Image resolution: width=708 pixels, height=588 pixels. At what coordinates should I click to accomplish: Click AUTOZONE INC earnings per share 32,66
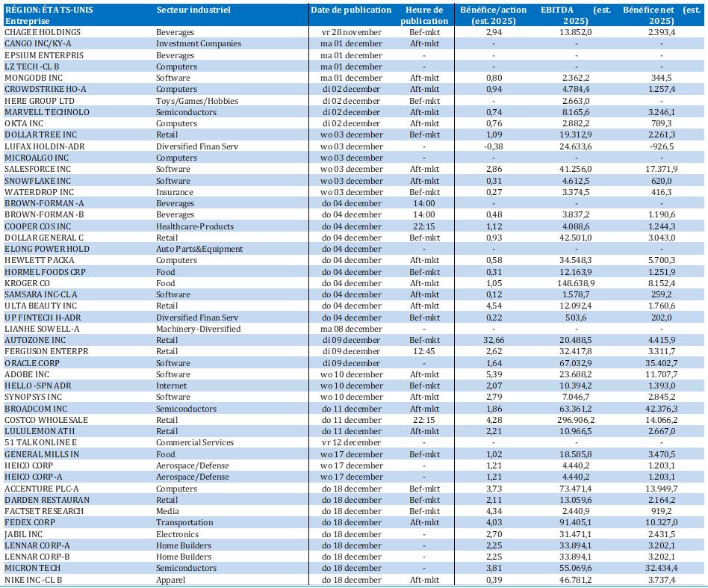tap(493, 341)
